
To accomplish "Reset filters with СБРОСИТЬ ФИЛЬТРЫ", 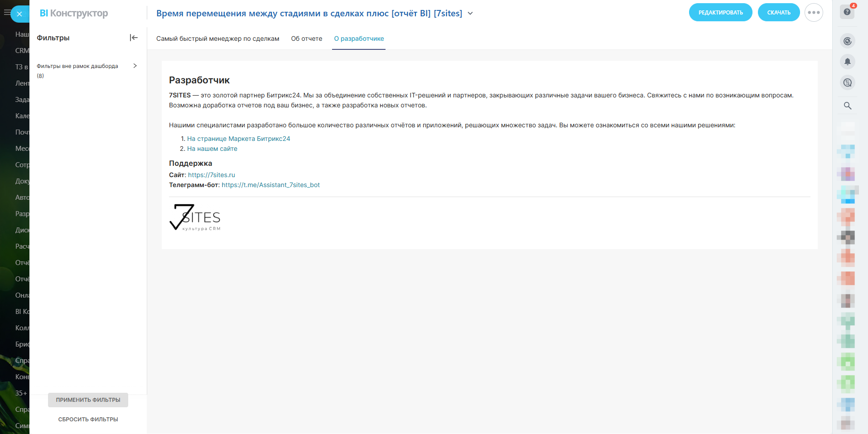I will click(88, 420).
